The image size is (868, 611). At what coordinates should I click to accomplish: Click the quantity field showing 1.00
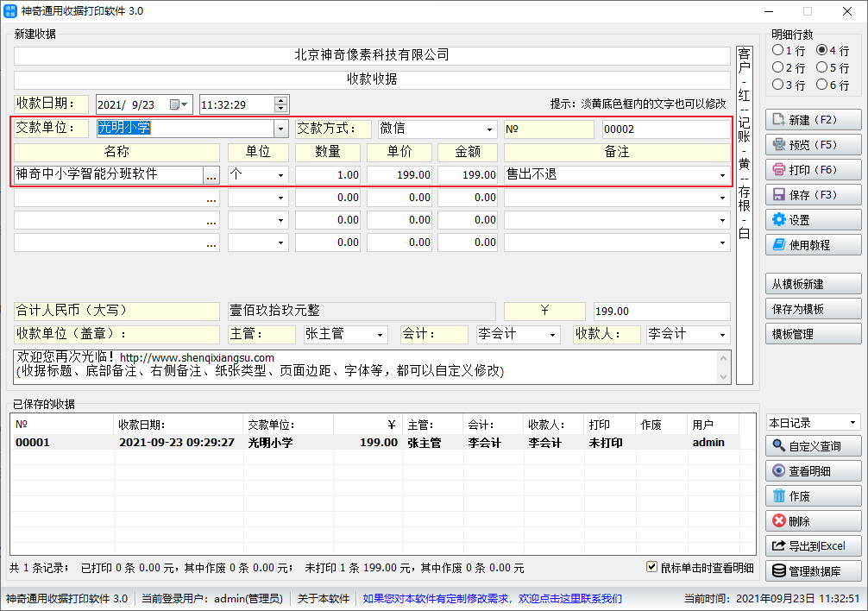click(328, 175)
